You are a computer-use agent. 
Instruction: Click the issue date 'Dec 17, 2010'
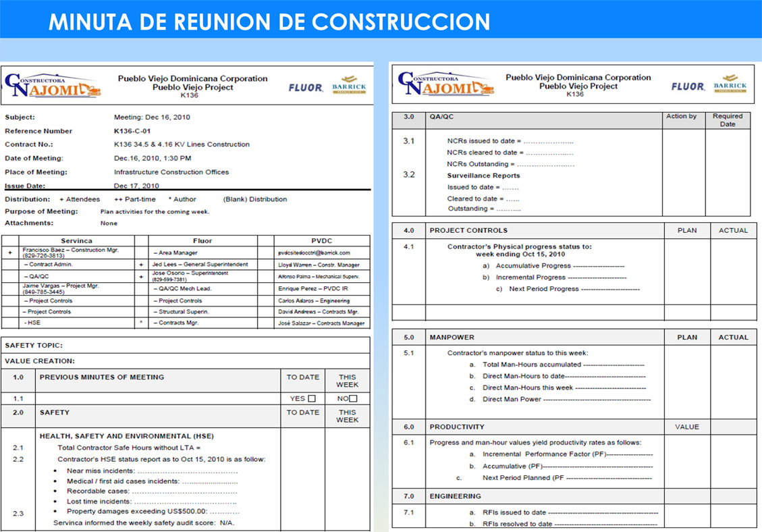136,185
